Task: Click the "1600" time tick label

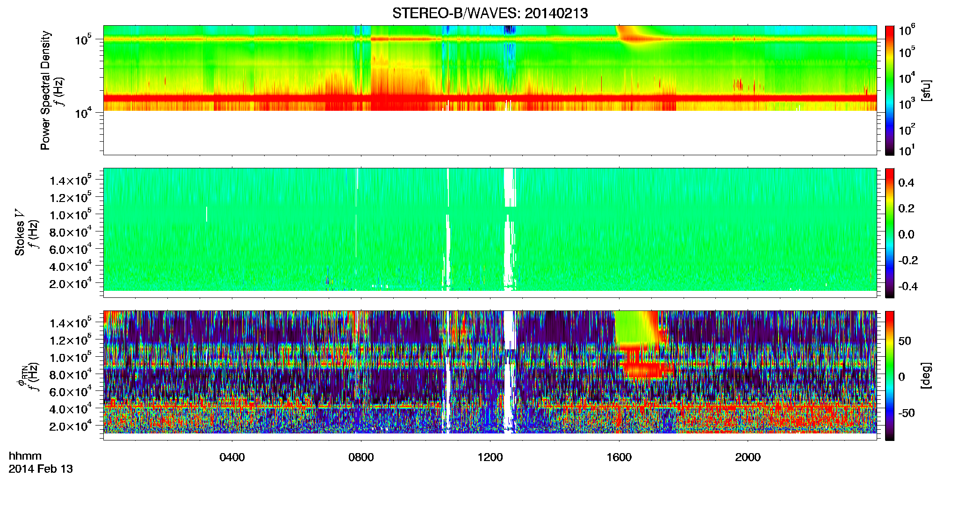Action: [x=619, y=457]
